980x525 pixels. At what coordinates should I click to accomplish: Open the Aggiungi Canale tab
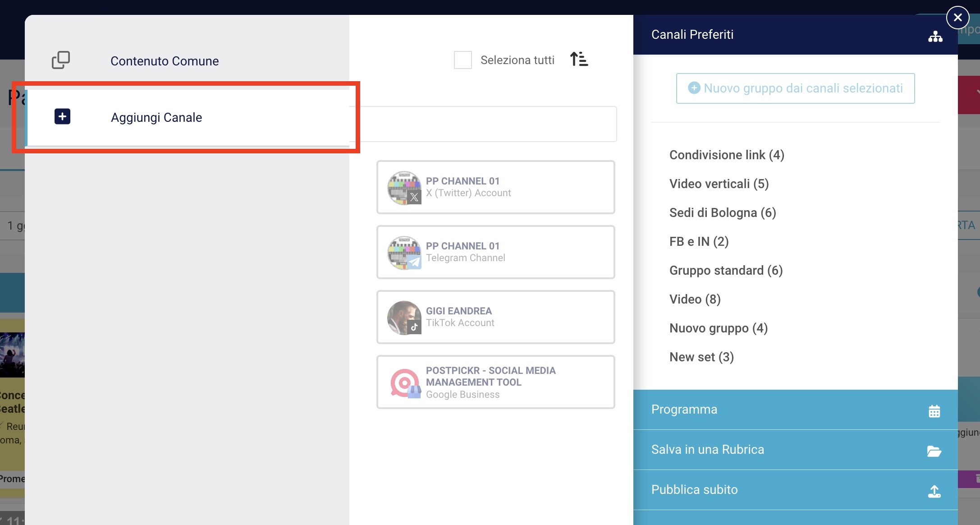pos(156,117)
